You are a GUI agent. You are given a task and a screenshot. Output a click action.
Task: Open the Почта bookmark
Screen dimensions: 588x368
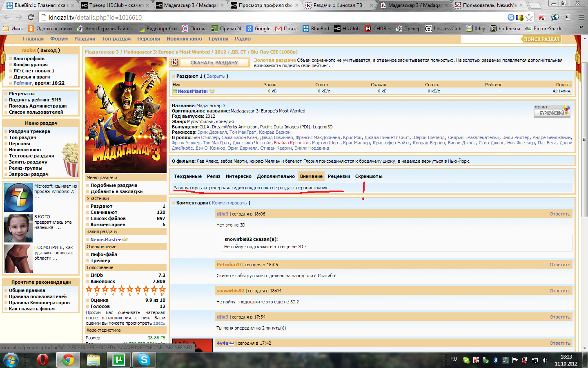[x=286, y=29]
